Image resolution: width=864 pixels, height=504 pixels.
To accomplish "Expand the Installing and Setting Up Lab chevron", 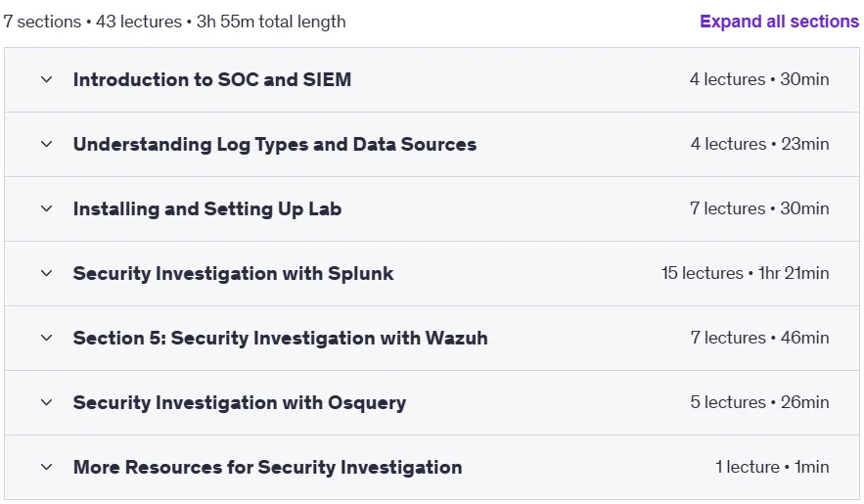I will pyautogui.click(x=47, y=208).
